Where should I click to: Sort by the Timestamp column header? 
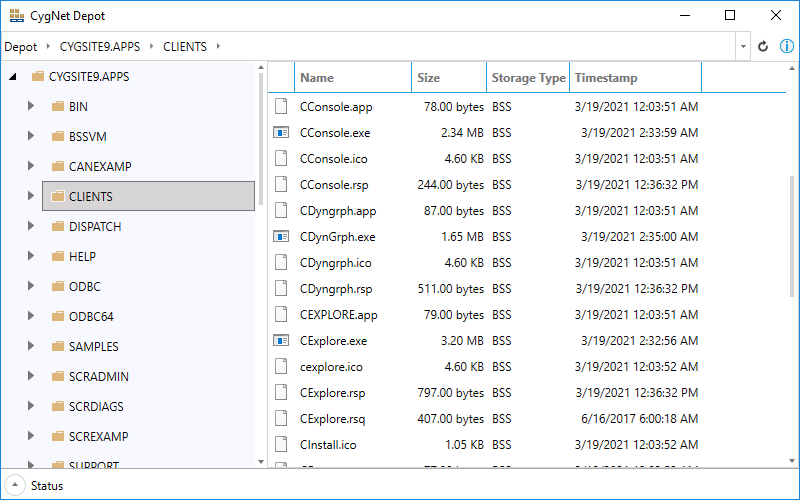(x=636, y=78)
